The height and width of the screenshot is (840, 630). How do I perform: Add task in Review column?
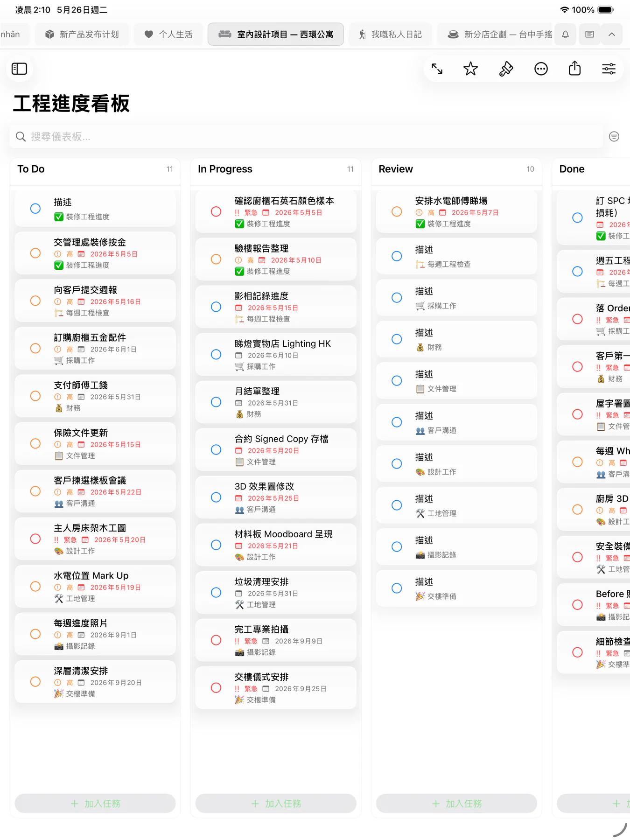456,803
